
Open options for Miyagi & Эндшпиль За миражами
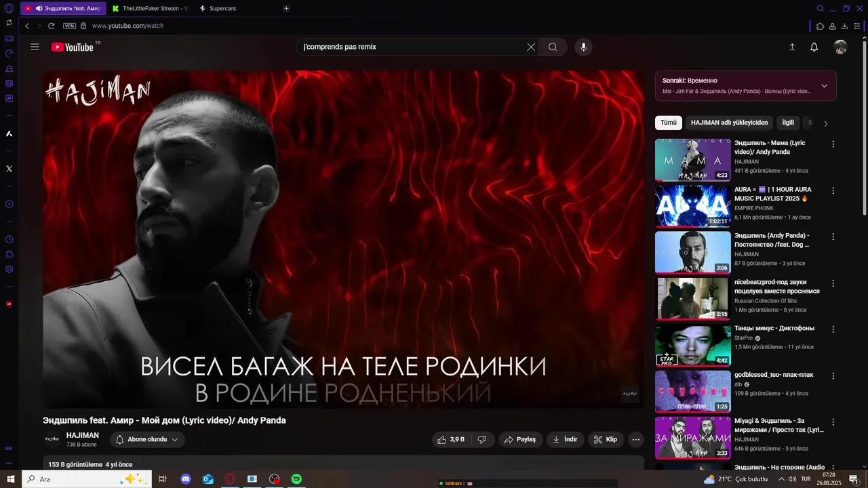[x=833, y=422]
